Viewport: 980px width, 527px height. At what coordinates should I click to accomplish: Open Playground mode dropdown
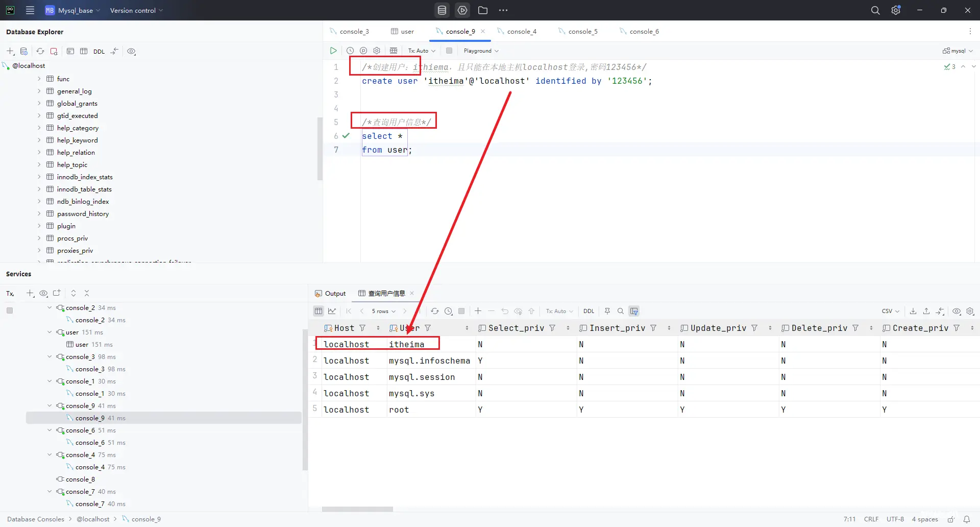pyautogui.click(x=481, y=51)
